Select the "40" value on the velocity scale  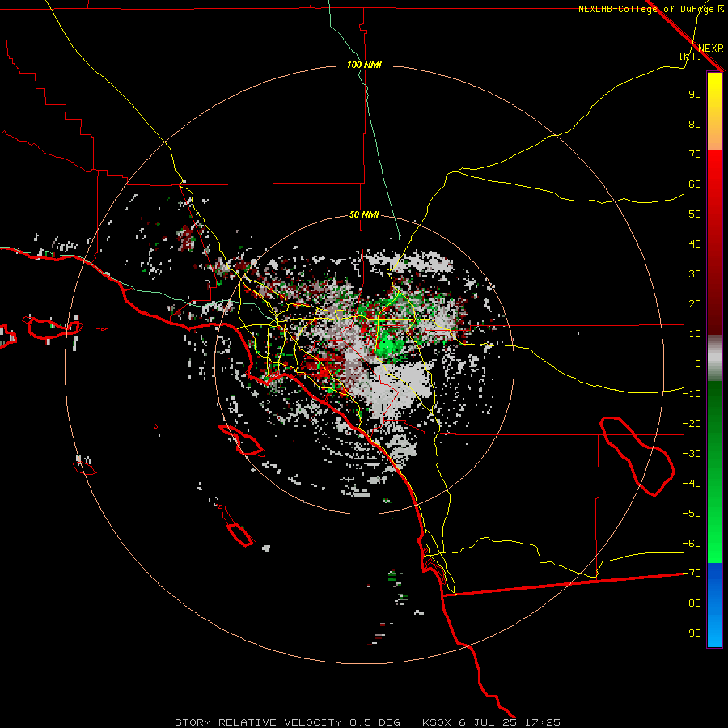[695, 243]
